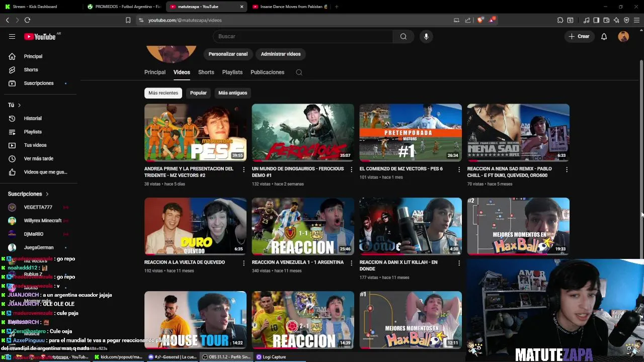Open YouTube notifications bell
644x362 pixels.
tap(604, 36)
